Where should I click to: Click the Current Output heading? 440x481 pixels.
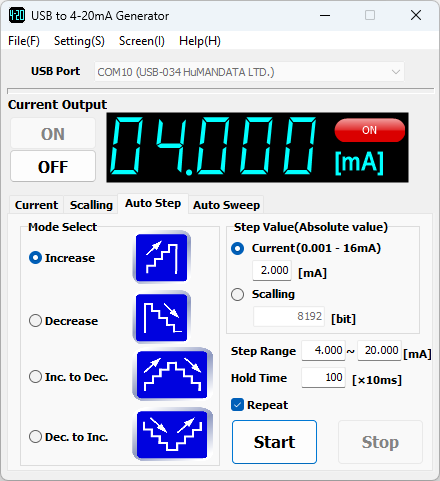click(57, 105)
